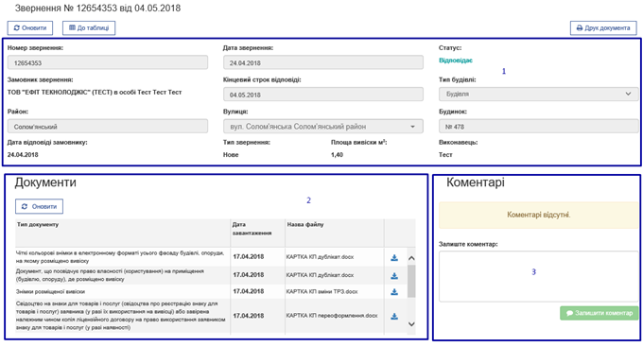This screenshot has width=643, height=364.
Task: Click the documents table scrollbar thumb
Action: (x=411, y=281)
